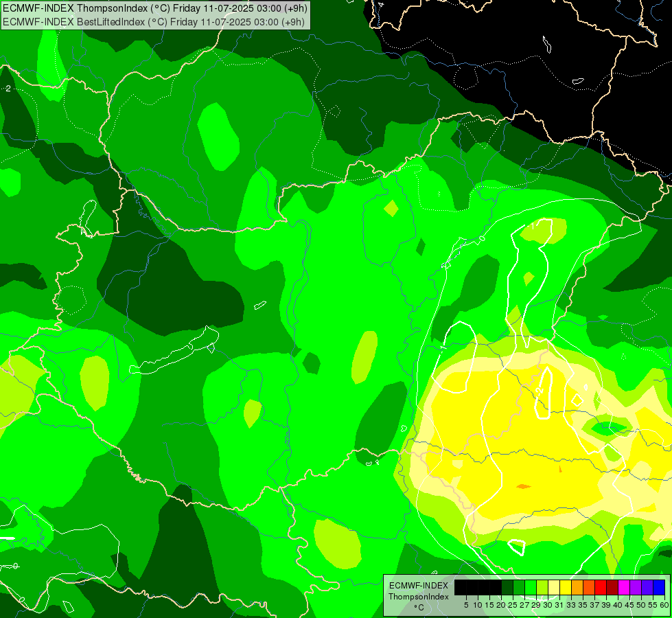The height and width of the screenshot is (618, 672).
Task: Click the dark green 20–25 legend swatch
Action: 507,587
